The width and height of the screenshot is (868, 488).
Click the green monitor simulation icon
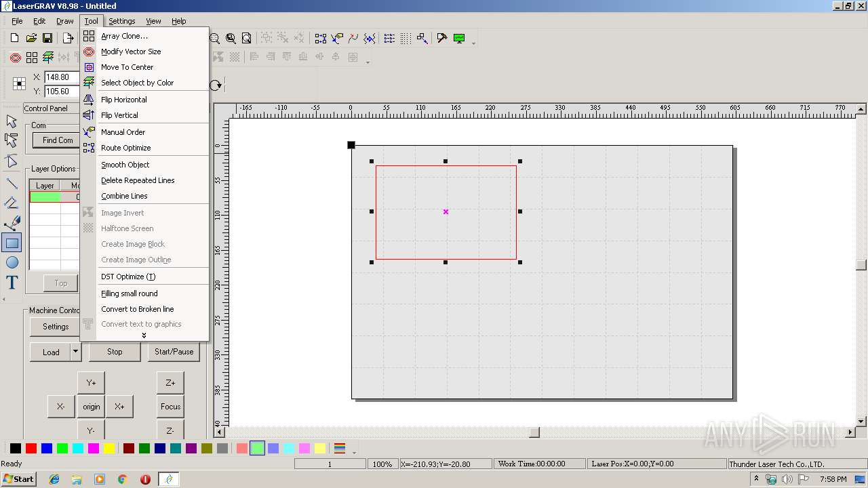459,39
